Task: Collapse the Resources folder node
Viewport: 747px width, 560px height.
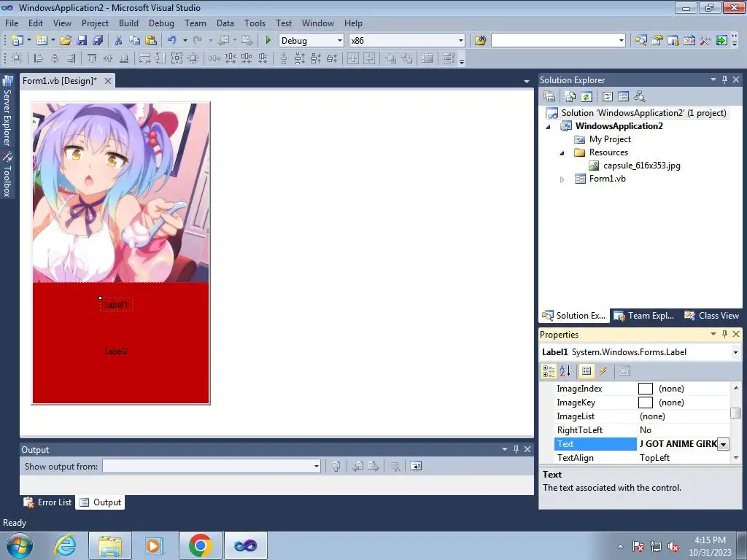Action: pyautogui.click(x=562, y=153)
